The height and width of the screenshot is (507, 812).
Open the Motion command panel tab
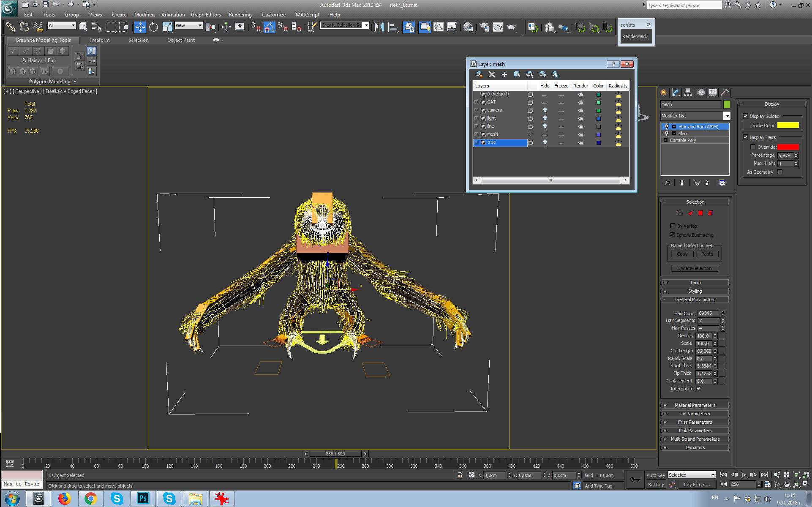coord(701,93)
